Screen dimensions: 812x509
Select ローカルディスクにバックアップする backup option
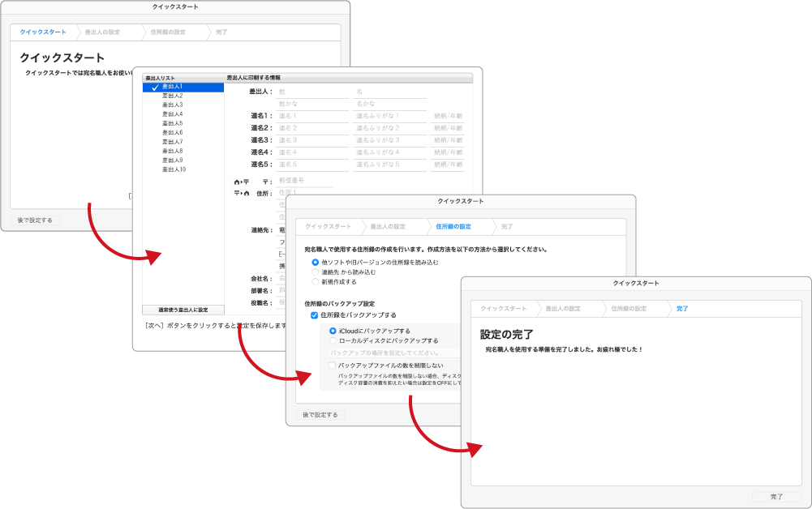[x=333, y=341]
